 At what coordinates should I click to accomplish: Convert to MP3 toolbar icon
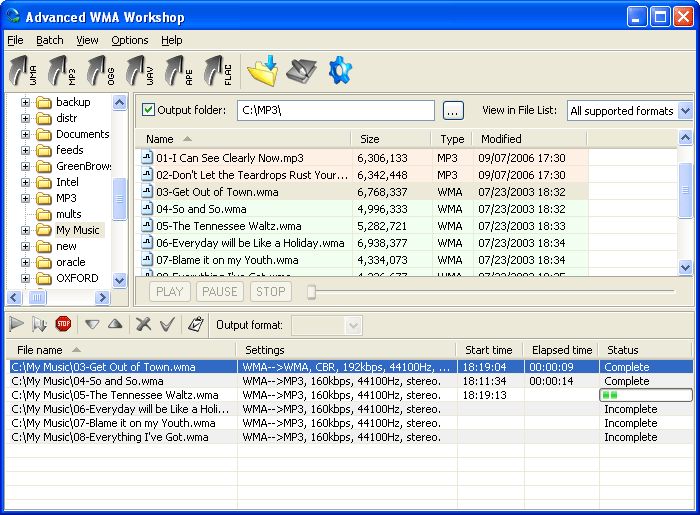click(x=62, y=71)
